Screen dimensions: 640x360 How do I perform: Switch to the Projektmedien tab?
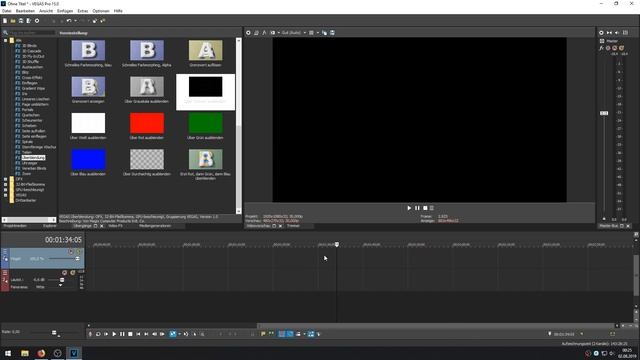[15, 226]
